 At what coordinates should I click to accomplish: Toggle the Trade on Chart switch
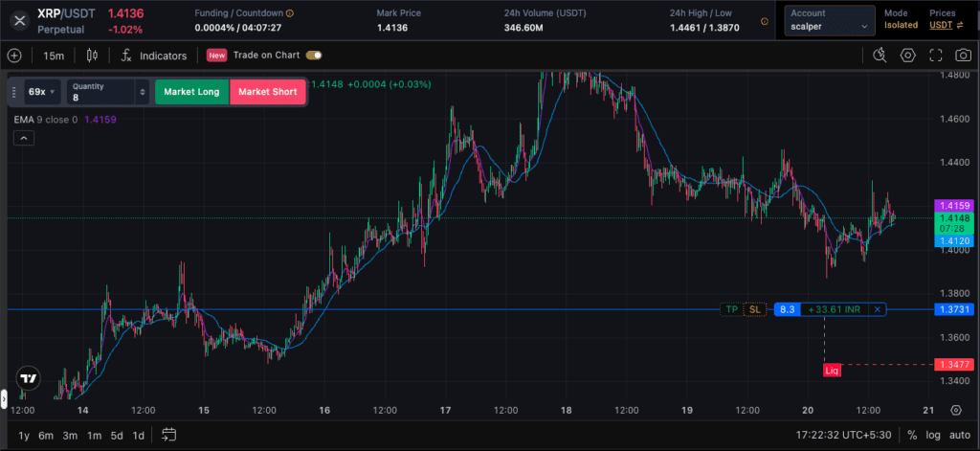tap(314, 56)
